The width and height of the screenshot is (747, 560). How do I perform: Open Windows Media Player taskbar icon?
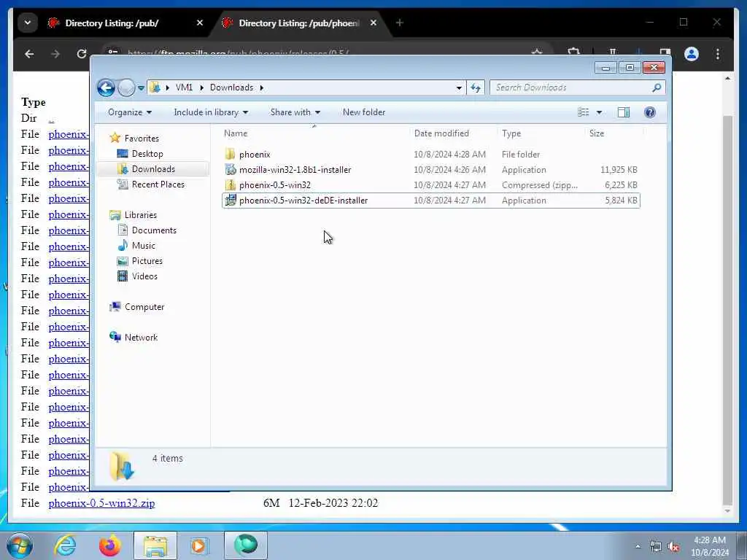pyautogui.click(x=200, y=545)
